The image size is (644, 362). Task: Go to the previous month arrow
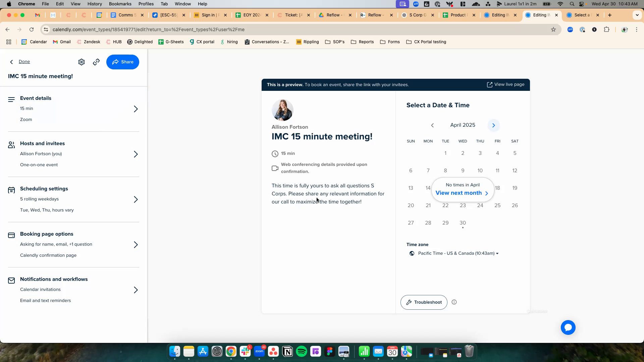432,125
